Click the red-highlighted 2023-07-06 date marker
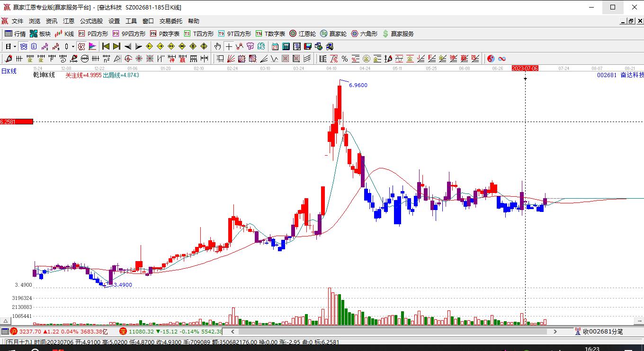 point(525,69)
